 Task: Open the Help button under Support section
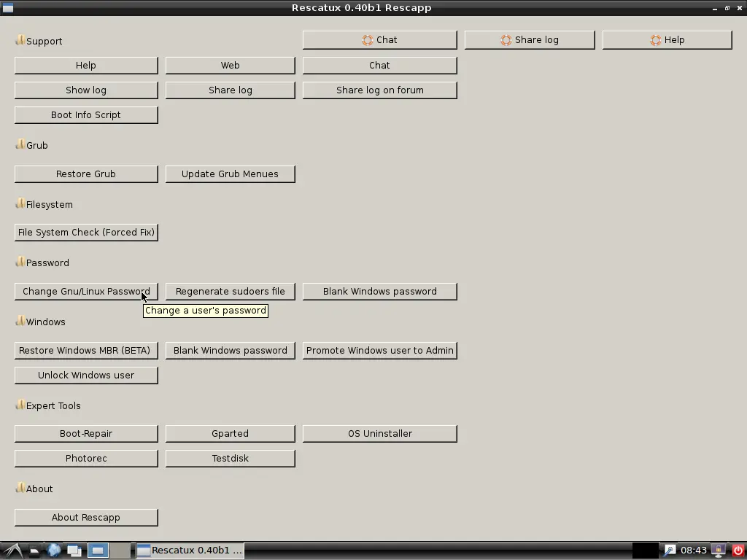click(x=86, y=65)
